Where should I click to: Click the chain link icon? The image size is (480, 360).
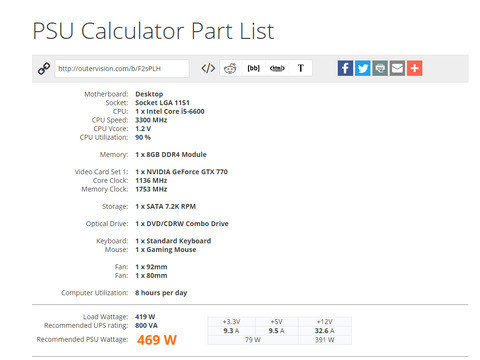click(x=44, y=68)
